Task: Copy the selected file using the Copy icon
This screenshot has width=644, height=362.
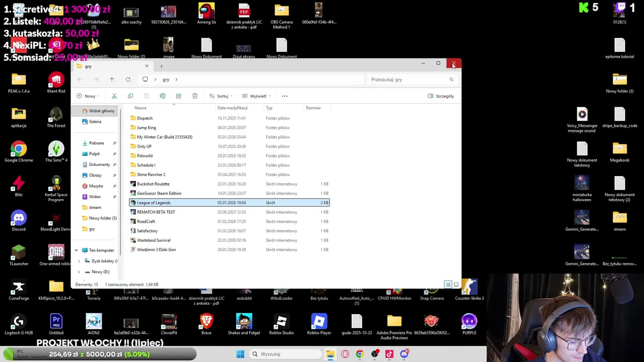Action: pos(130,96)
